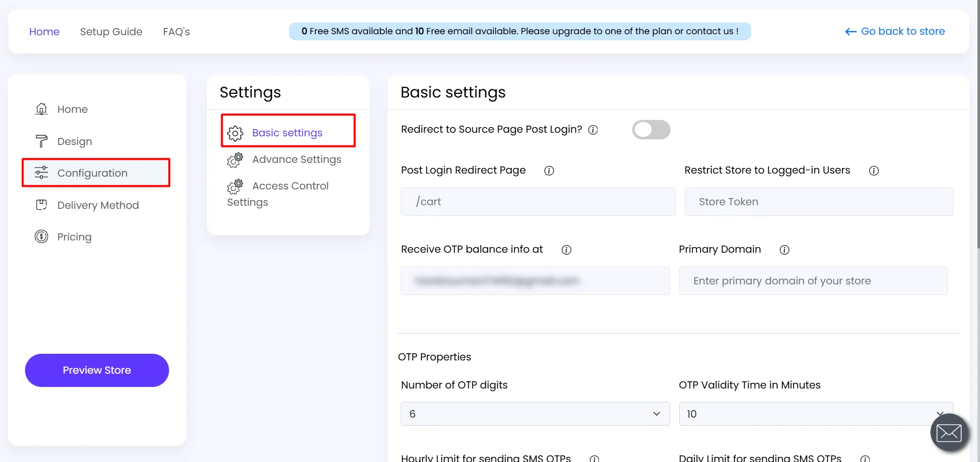
Task: Open the OTP Validity Time in Minutes dropdown
Action: tap(816, 414)
